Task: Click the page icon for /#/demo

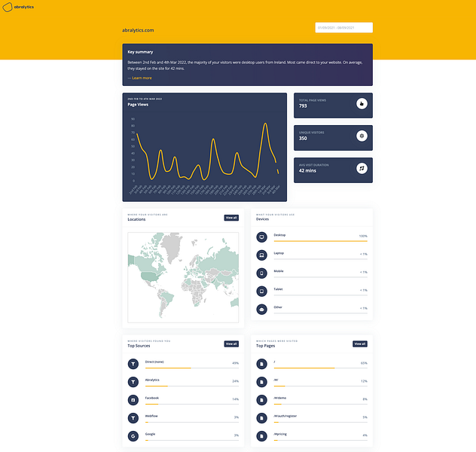Action: tap(261, 400)
